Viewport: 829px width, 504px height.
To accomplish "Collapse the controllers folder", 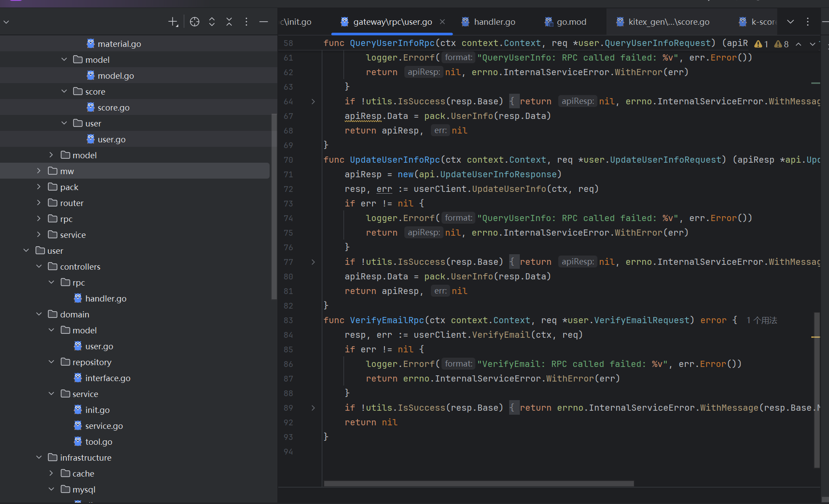I will tap(39, 267).
